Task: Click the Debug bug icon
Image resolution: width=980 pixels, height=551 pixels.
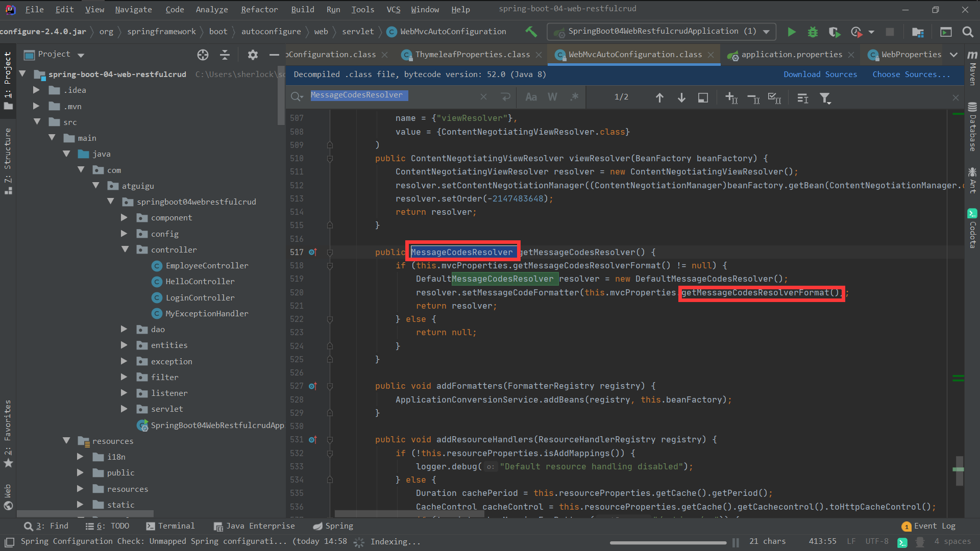Action: (813, 32)
